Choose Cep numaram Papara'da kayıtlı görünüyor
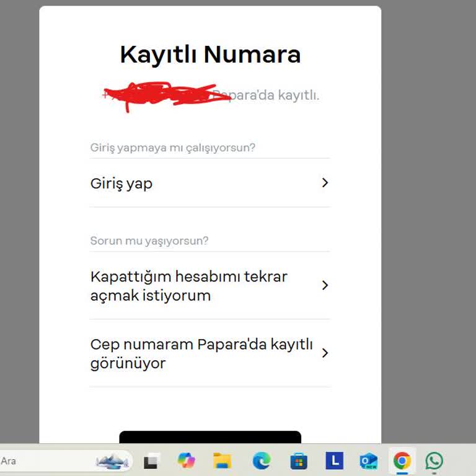 click(x=209, y=353)
